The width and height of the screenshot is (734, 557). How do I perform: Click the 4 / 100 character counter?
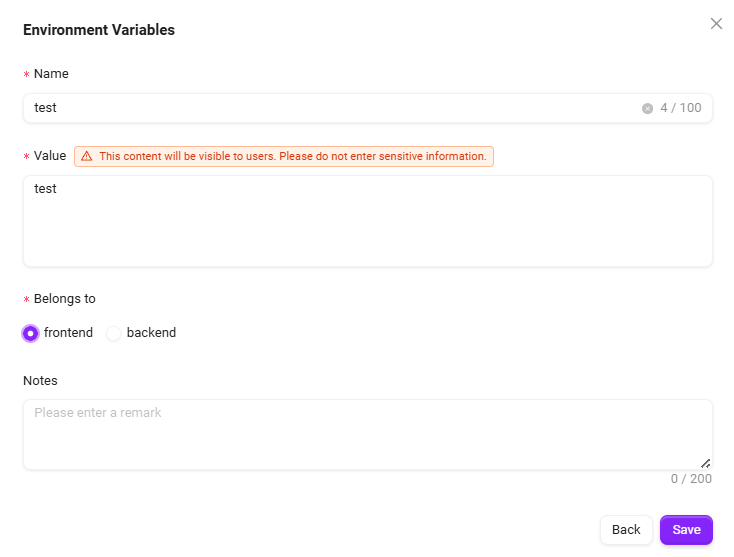[681, 108]
